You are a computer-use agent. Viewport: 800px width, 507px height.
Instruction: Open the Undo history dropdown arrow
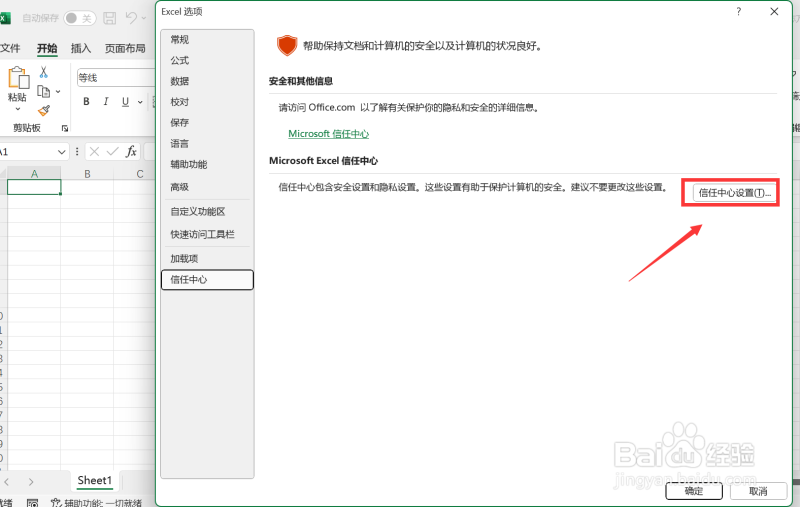(x=144, y=18)
